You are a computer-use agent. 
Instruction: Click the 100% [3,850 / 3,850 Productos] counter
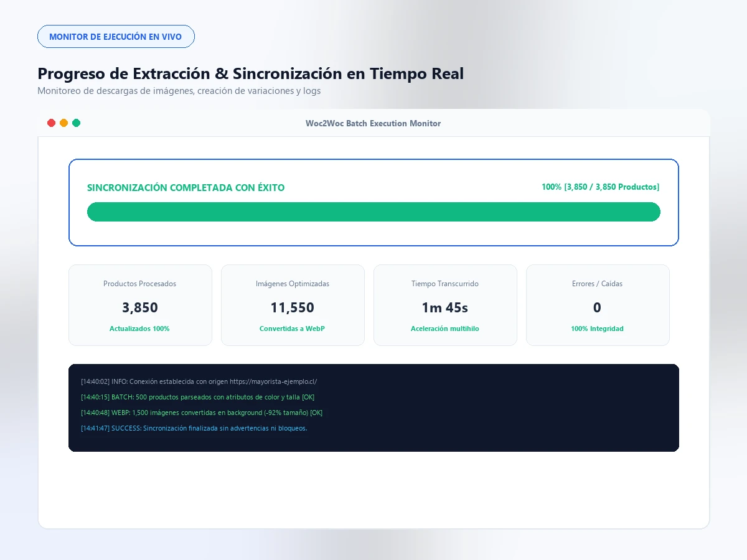[601, 187]
